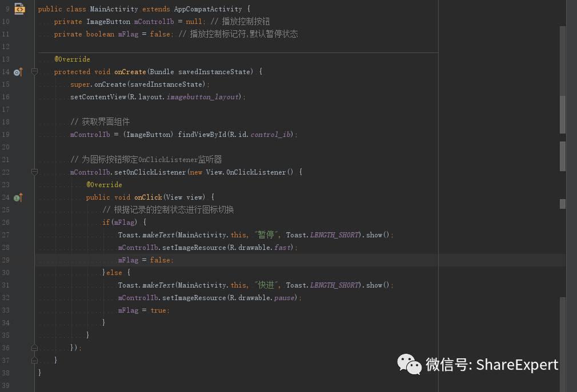This screenshot has width=577, height=392.
Task: Click the fold end marker at line 36
Action: pyautogui.click(x=34, y=347)
